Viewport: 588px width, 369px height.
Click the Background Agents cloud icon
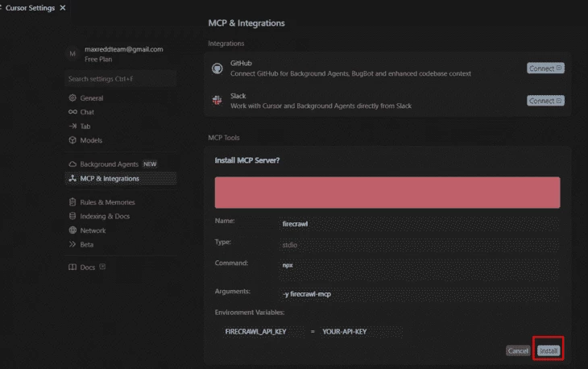(x=72, y=164)
